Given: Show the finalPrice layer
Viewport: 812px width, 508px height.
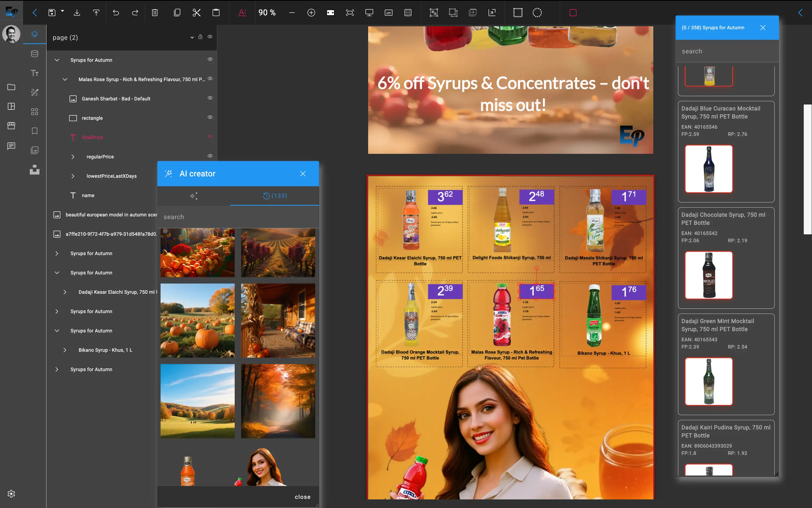Looking at the screenshot, I should 210,136.
